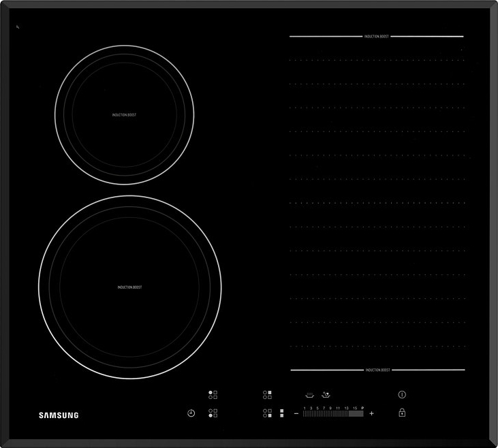Viewport: 498px width, 448px height.
Task: Click the SAMSUNG logo
Action: coord(59,415)
